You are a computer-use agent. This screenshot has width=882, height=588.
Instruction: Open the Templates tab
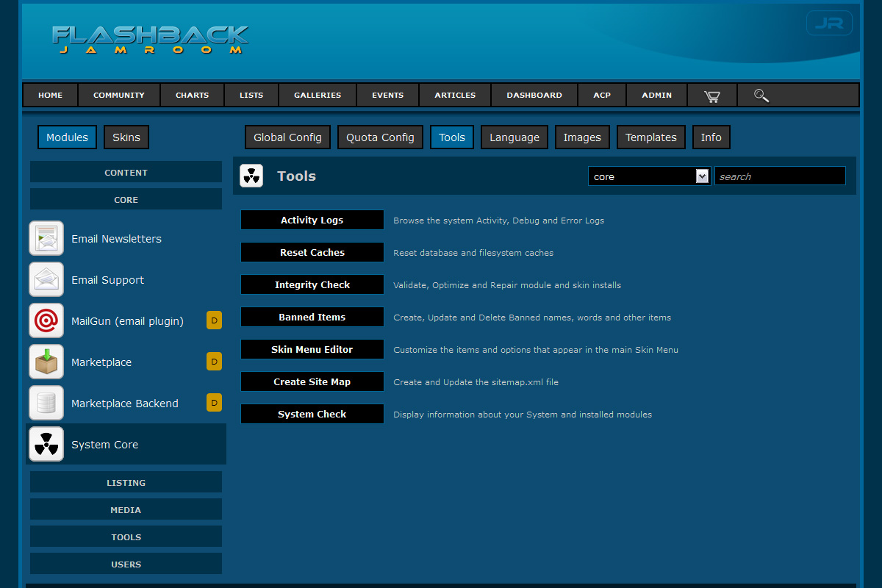650,137
